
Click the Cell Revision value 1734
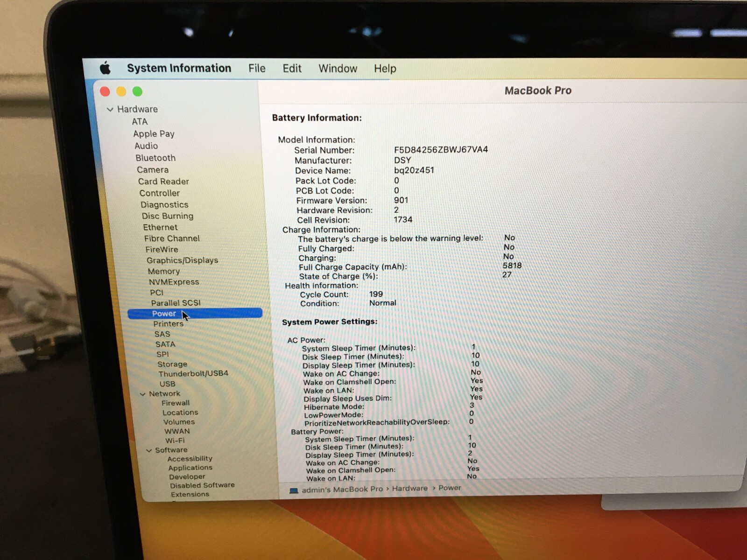pyautogui.click(x=403, y=220)
